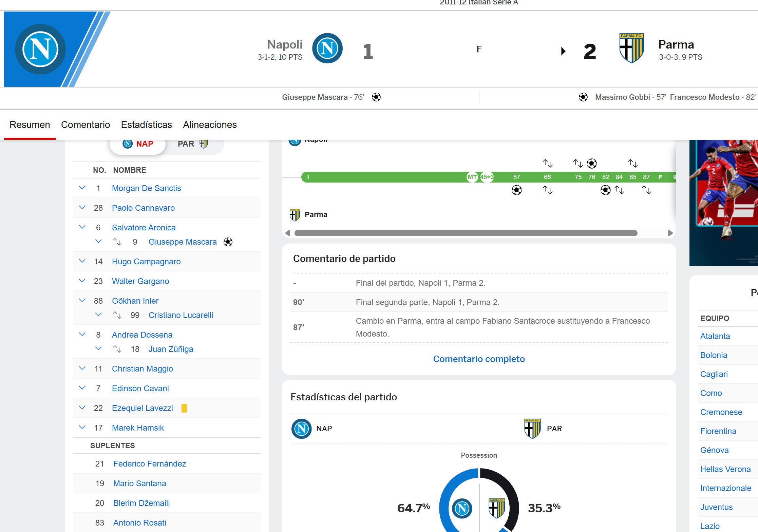Expand Hugo Campagnaro row chevron
The height and width of the screenshot is (532, 758).
[82, 261]
